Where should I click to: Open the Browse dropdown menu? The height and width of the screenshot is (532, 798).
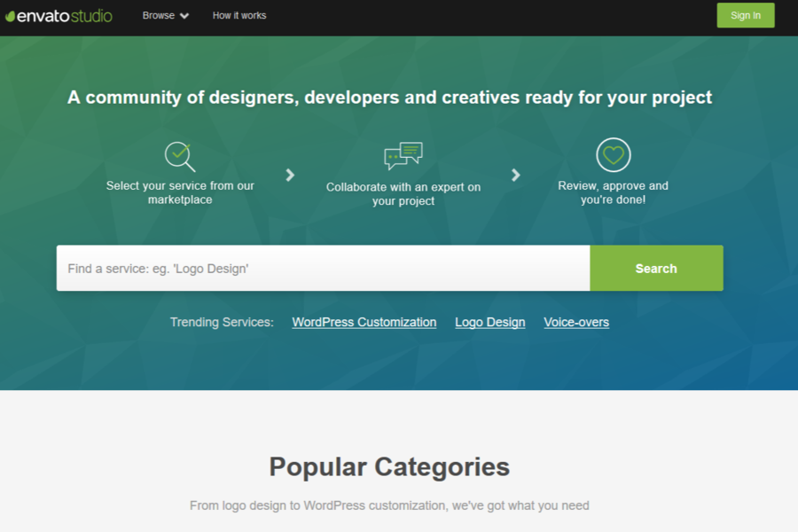166,16
